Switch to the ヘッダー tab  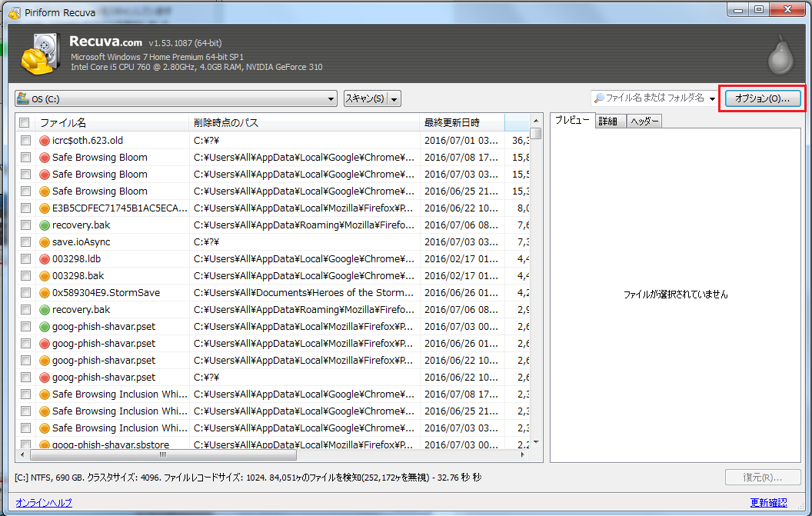point(644,122)
